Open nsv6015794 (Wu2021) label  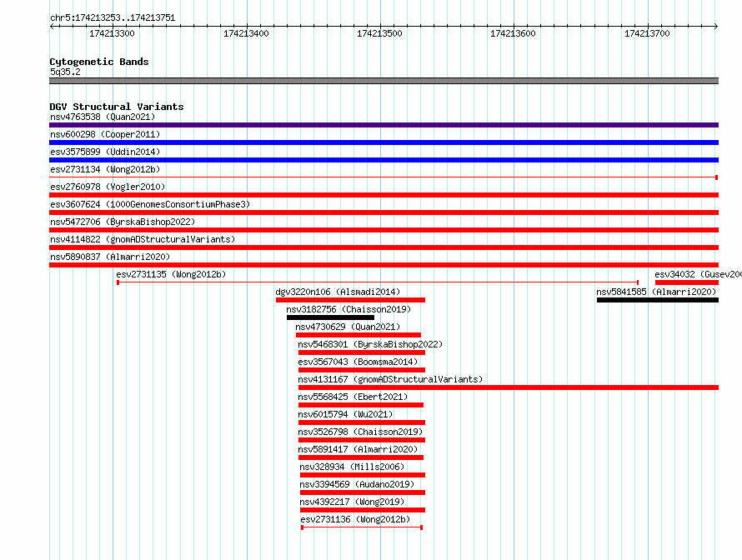click(x=345, y=414)
